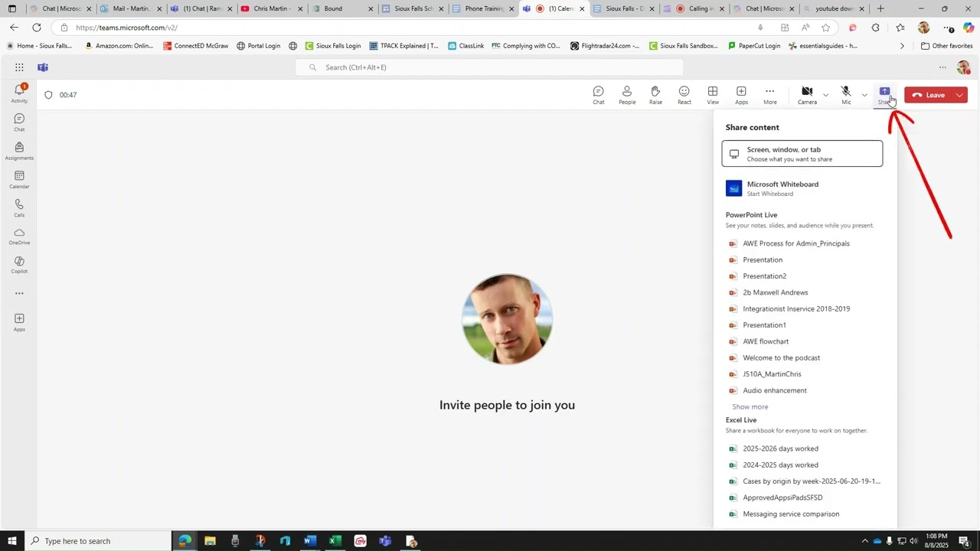The image size is (980, 551).
Task: Open Apps store in the Teams sidebar
Action: [19, 322]
